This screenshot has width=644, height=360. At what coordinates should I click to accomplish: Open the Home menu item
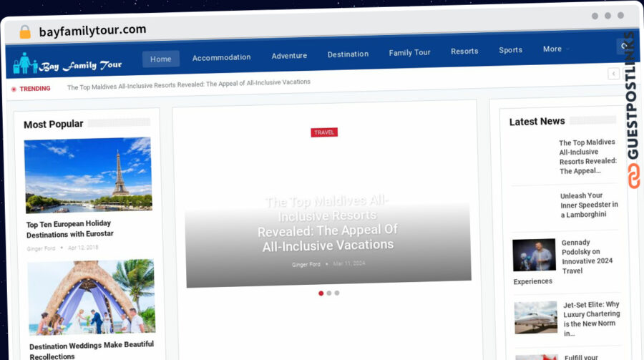[160, 59]
